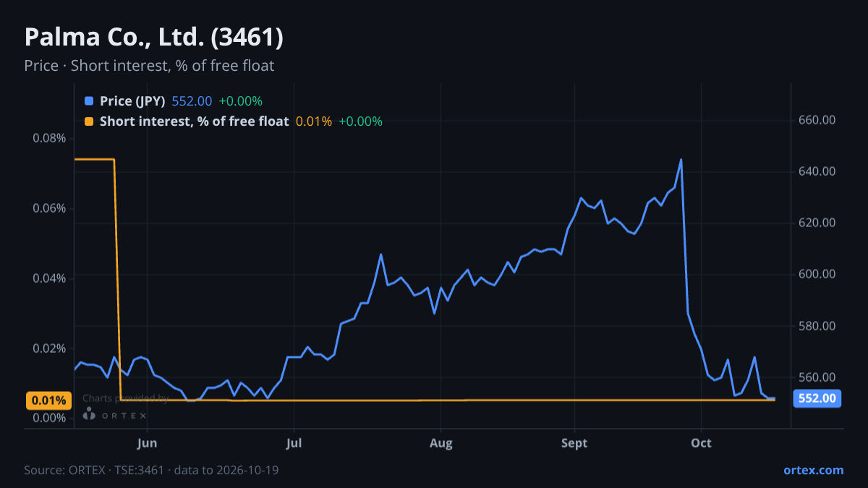Click the 580.00 right axis label

(x=817, y=326)
